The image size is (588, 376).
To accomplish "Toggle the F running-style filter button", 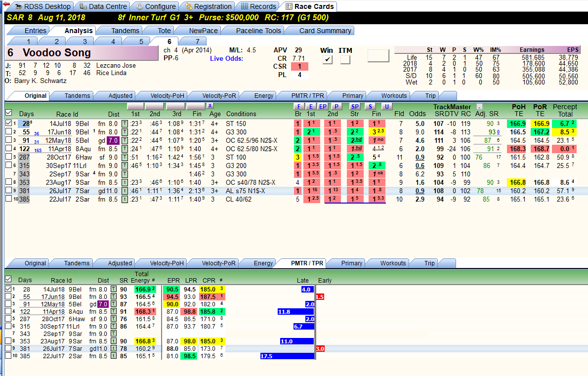I will point(298,106).
